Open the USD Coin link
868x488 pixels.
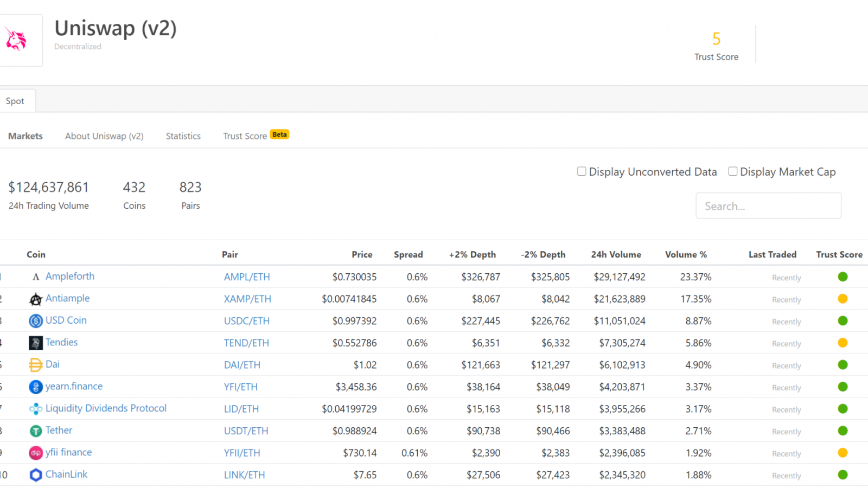66,320
